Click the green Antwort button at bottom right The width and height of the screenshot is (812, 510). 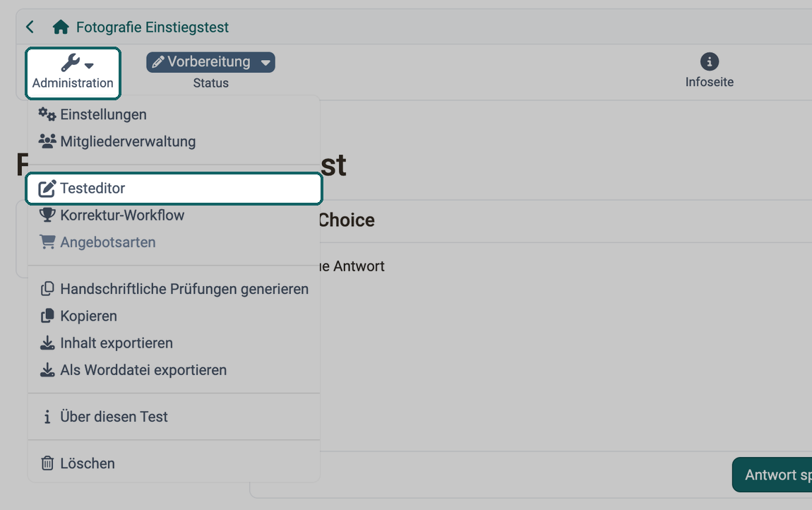[x=772, y=475]
